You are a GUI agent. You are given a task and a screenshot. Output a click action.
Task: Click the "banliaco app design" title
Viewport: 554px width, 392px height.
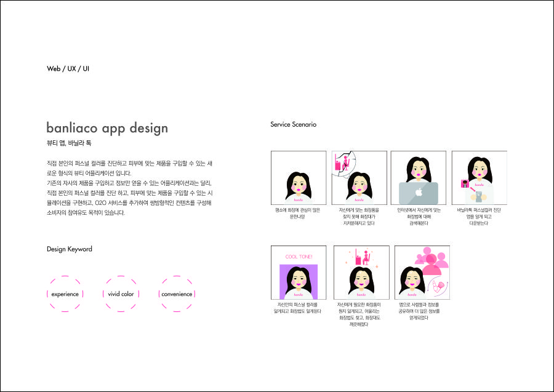coord(107,128)
